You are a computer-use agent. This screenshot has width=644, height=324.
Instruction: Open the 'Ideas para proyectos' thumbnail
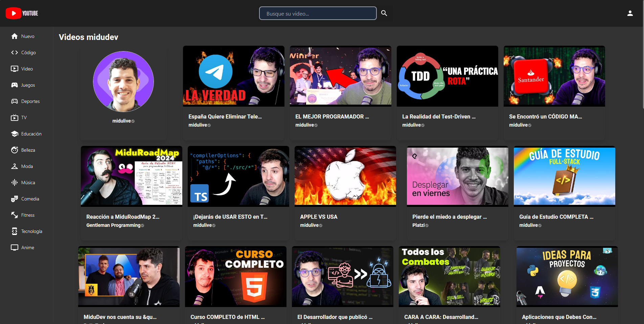[x=567, y=277]
